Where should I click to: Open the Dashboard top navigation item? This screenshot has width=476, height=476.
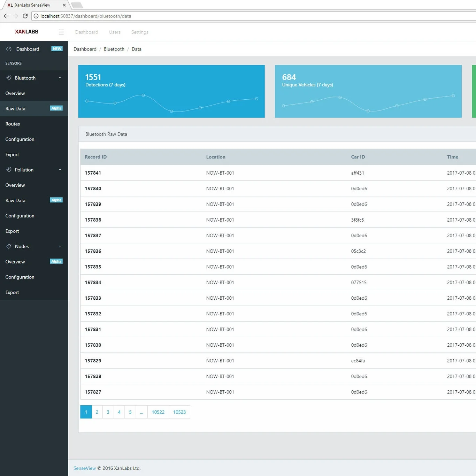pyautogui.click(x=87, y=32)
